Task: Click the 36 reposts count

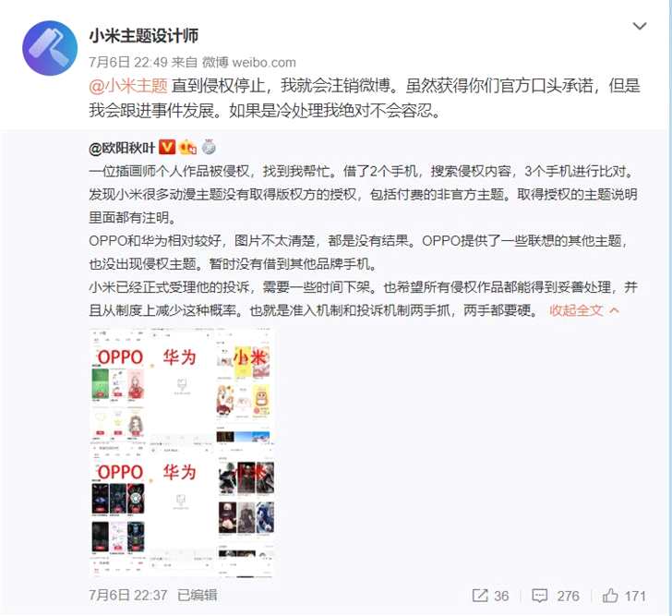Action: (501, 596)
